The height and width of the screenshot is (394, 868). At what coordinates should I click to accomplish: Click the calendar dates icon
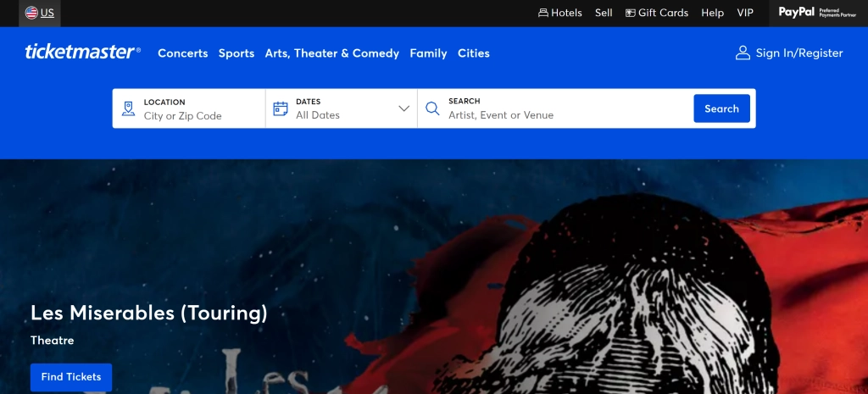click(x=281, y=108)
